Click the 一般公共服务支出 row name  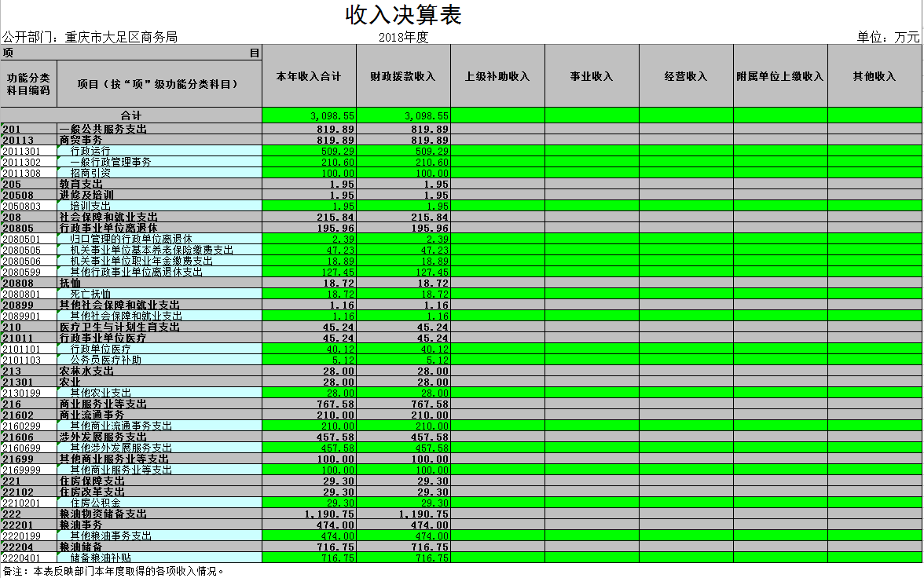tap(103, 129)
